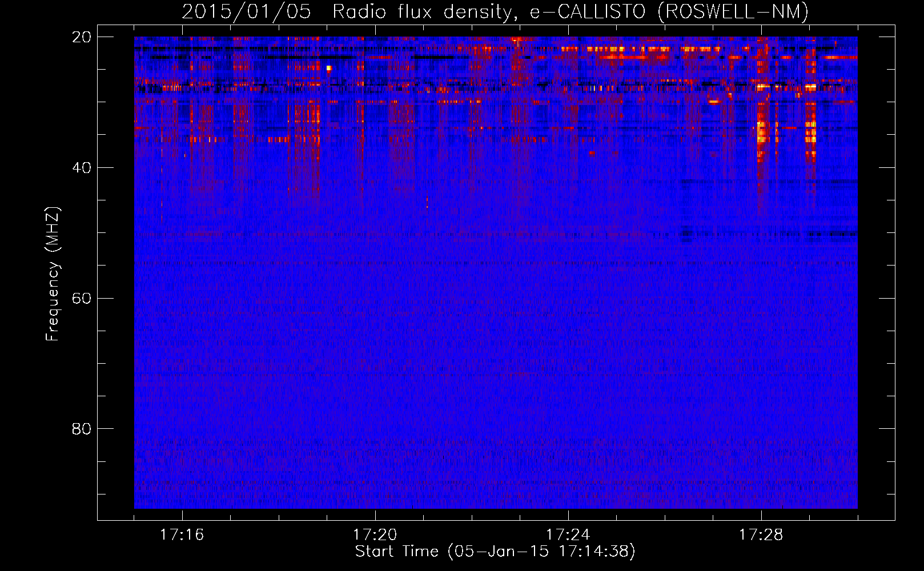Click the dark band at 50 MHz on the right
The image size is (924, 571).
coord(828,234)
